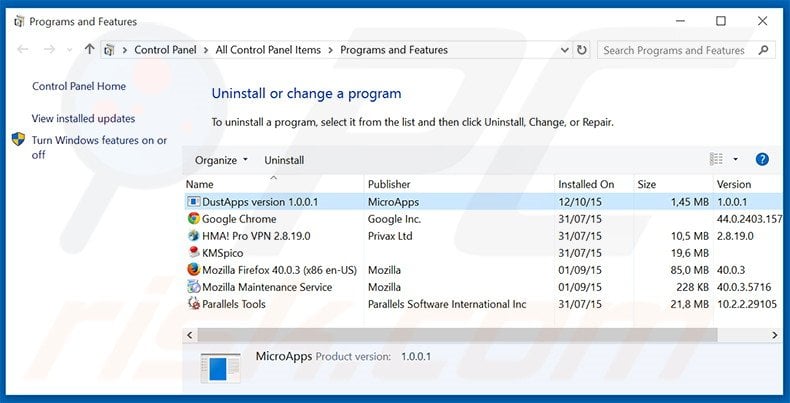Viewport: 790px width, 403px height.
Task: Click Control Panel in the breadcrumb
Action: coord(165,50)
